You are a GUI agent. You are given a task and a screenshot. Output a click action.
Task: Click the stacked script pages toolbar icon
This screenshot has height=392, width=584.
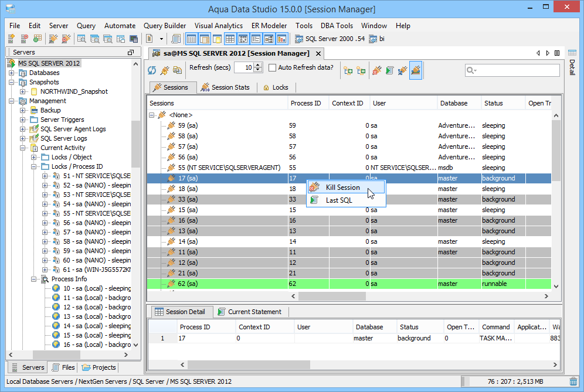[175, 39]
